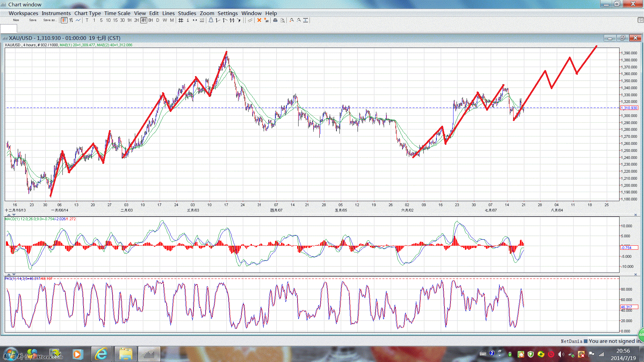644x362 pixels.
Task: Open the Help menu
Action: [x=271, y=13]
